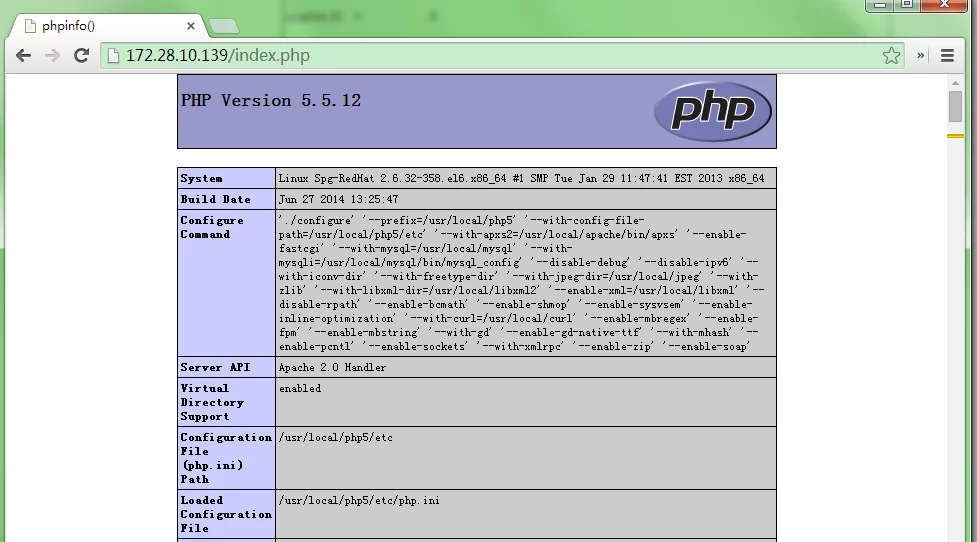
Task: Click the Loaded Configuration File path value
Action: 358,500
